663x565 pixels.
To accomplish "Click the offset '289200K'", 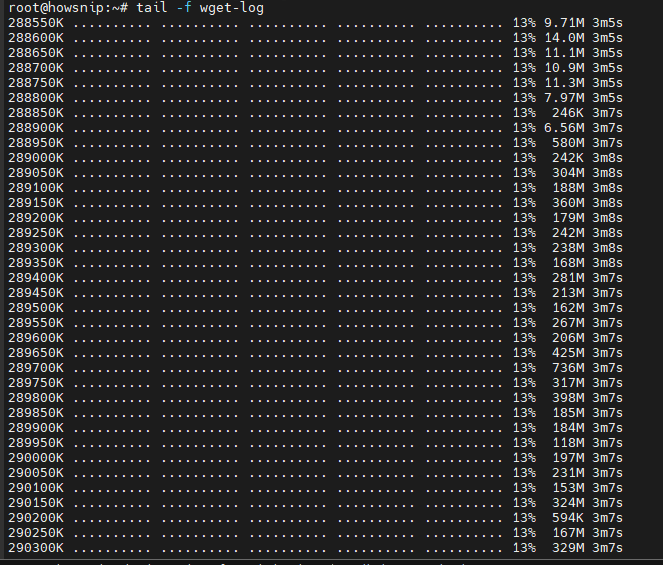I will (36, 218).
